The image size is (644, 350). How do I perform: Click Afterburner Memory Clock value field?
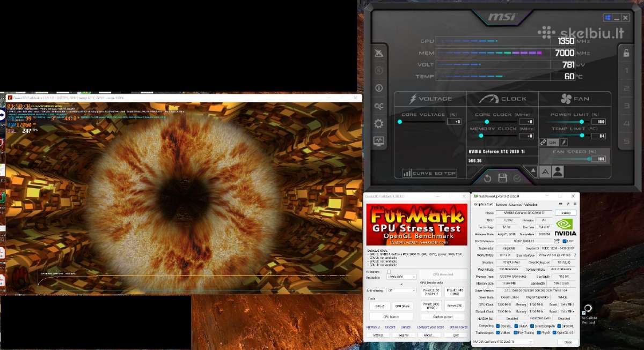tap(526, 136)
